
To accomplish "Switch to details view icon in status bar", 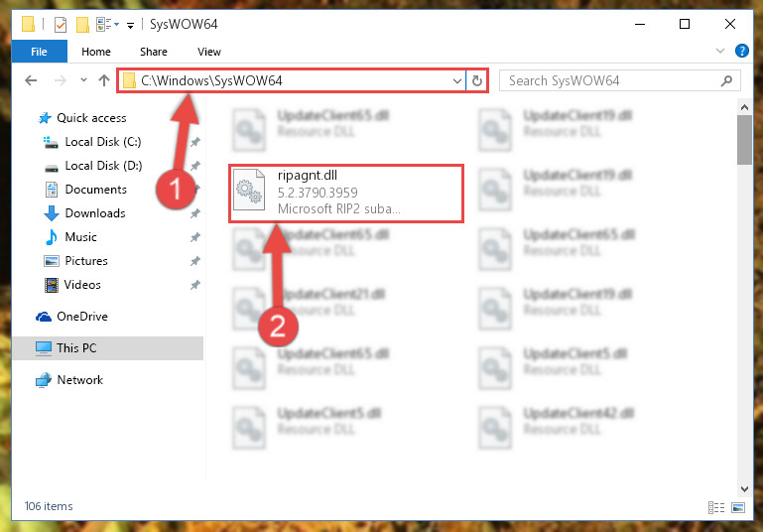I will click(715, 507).
